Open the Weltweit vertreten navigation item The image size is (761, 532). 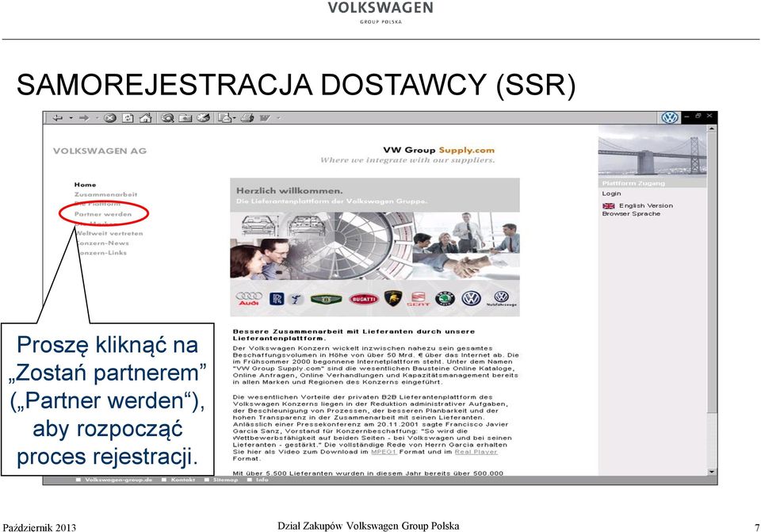point(109,233)
